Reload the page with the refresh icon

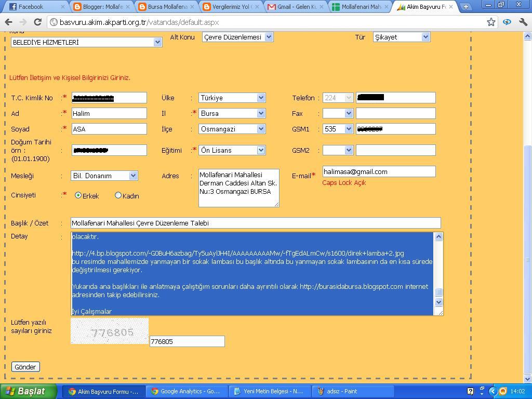pos(37,22)
